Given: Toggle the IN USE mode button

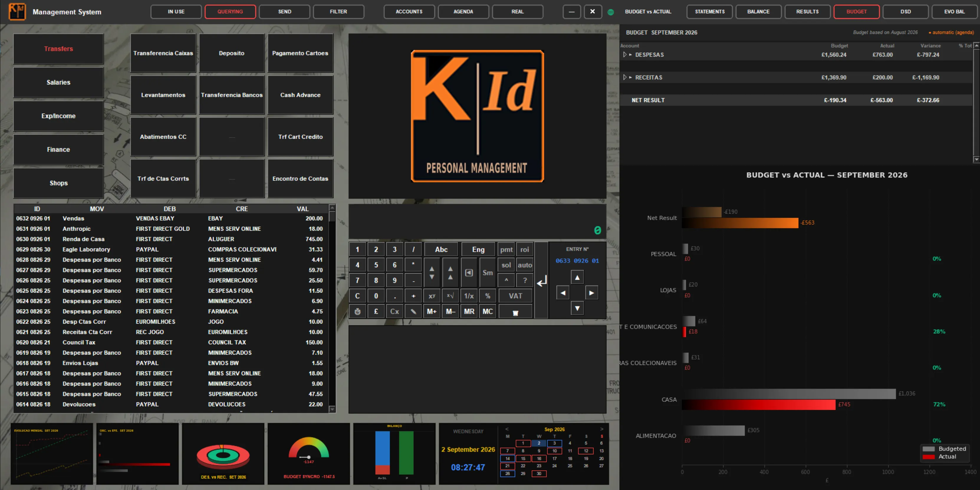Looking at the screenshot, I should coord(176,12).
